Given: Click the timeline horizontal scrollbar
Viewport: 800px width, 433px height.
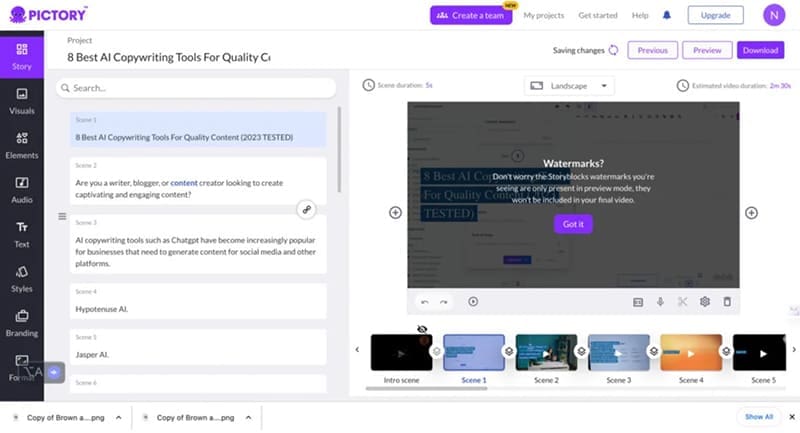Looking at the screenshot, I should click(x=427, y=389).
